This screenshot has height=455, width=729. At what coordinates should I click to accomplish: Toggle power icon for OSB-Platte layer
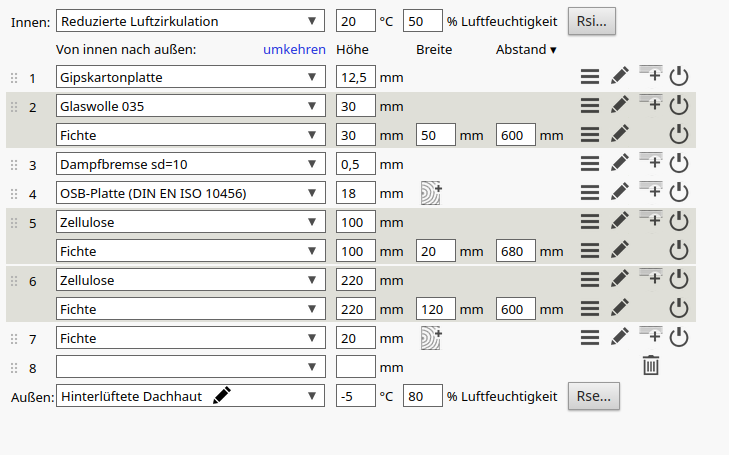[679, 192]
